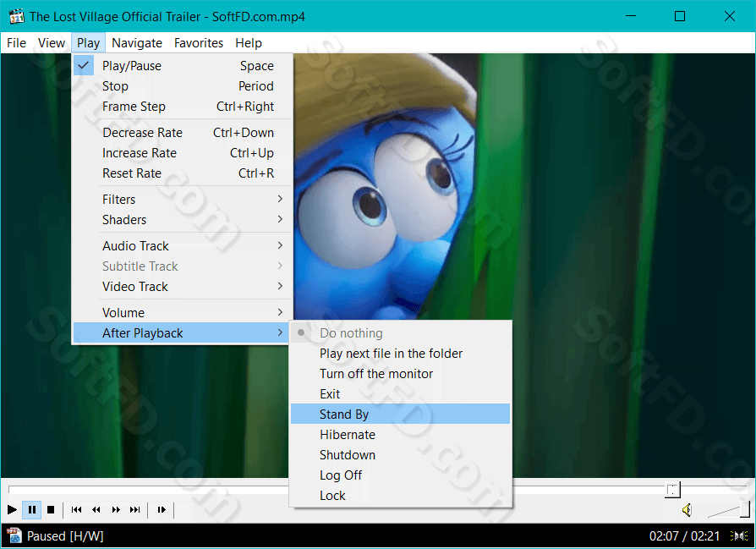Click the frame step icon in the toolbar
The image size is (756, 549).
pos(162,509)
